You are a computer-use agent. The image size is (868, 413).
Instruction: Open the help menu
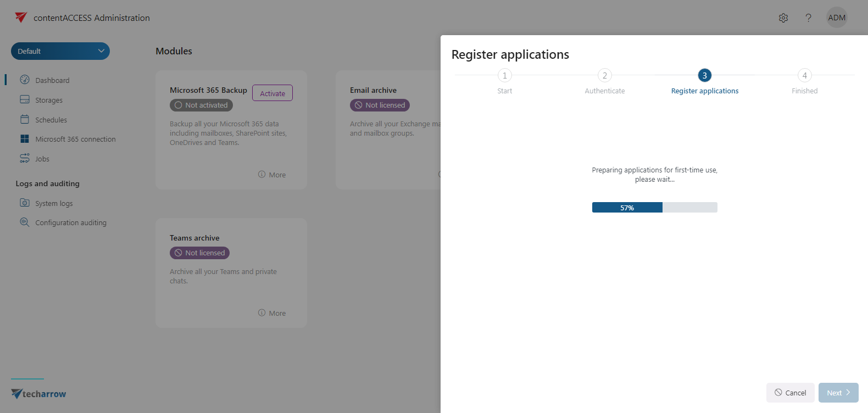pyautogui.click(x=808, y=18)
